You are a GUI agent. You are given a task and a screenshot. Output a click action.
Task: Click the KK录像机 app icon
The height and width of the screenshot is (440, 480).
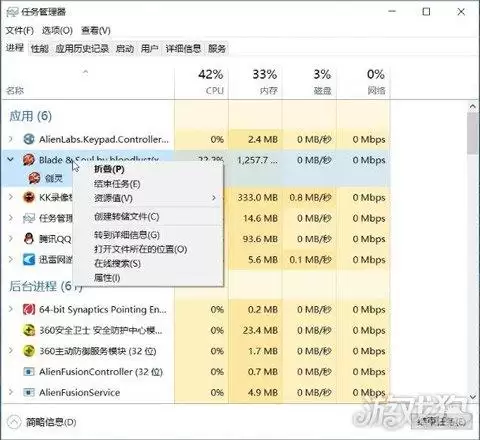[x=29, y=197]
